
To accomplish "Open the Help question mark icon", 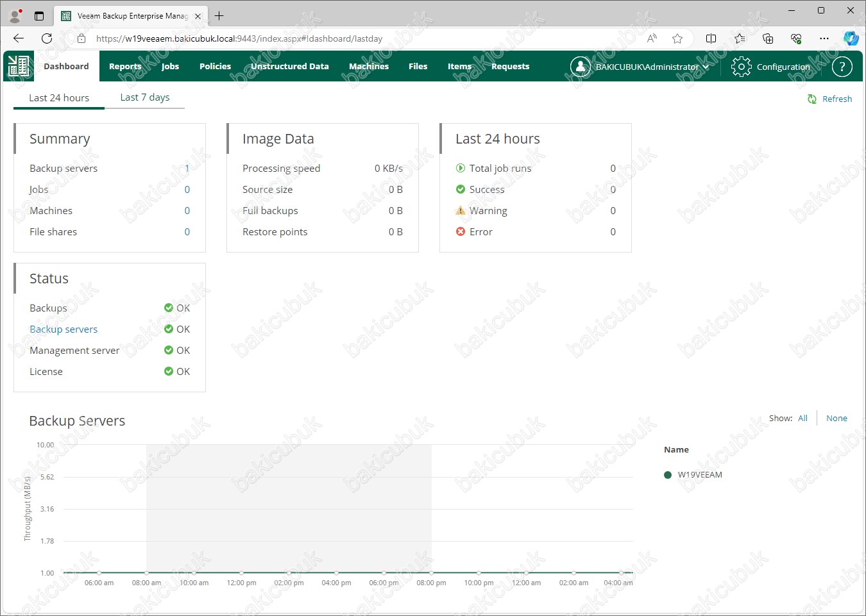I will coord(842,67).
